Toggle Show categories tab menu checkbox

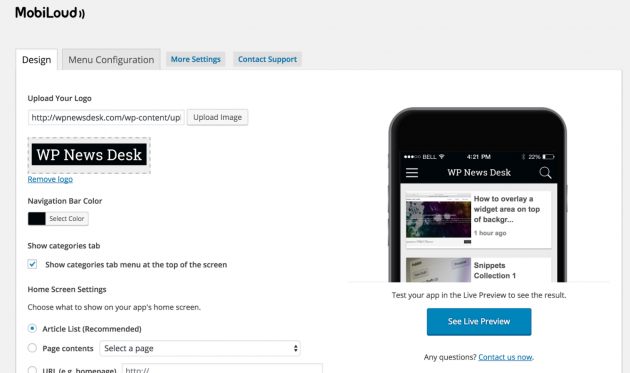33,264
